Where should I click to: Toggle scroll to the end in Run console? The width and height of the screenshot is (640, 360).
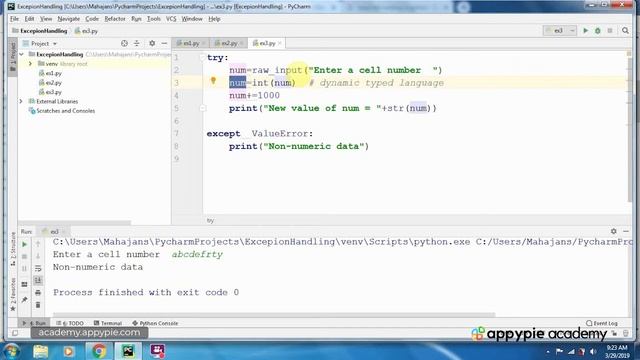tap(38, 280)
